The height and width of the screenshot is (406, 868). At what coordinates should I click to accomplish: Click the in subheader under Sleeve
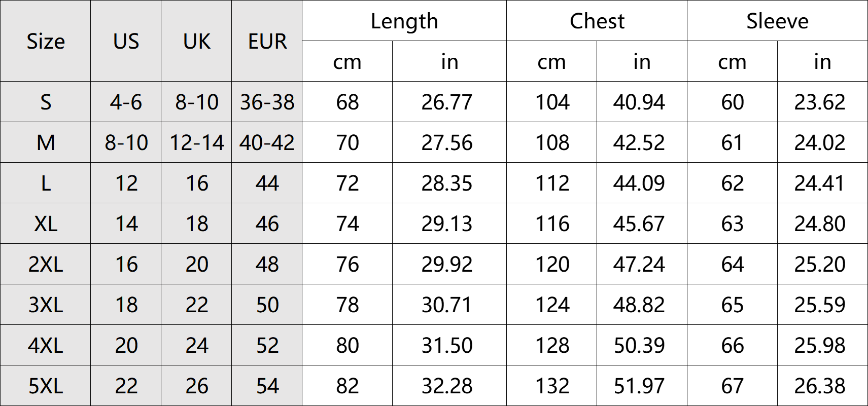click(822, 62)
